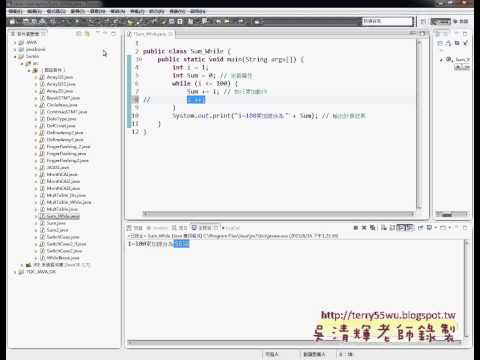Click the editor horizontal scrollbar
480x360 pixels.
(x=278, y=213)
